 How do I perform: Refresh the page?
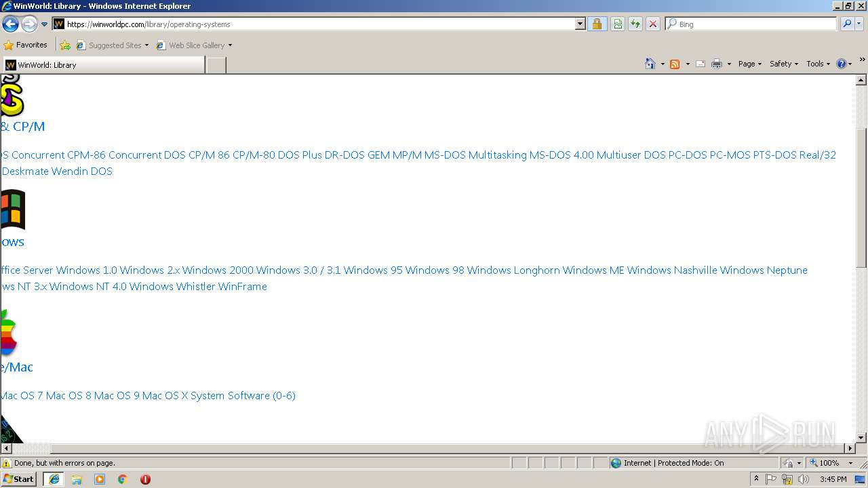(635, 24)
